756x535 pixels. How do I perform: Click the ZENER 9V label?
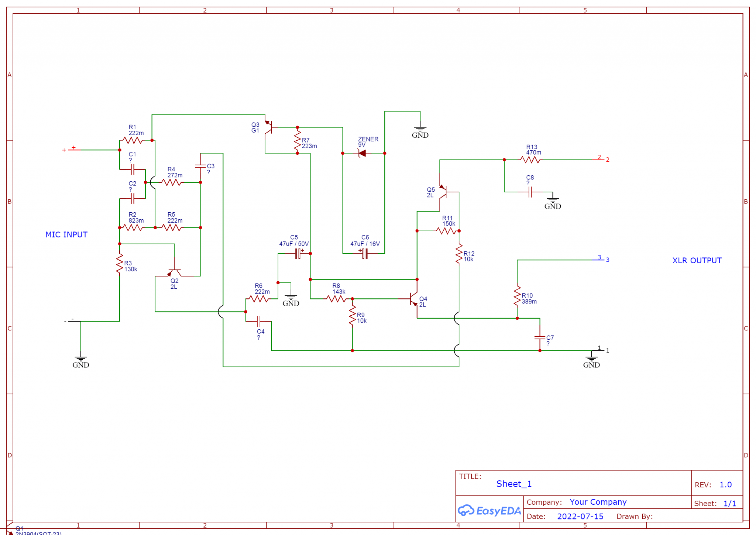[368, 142]
